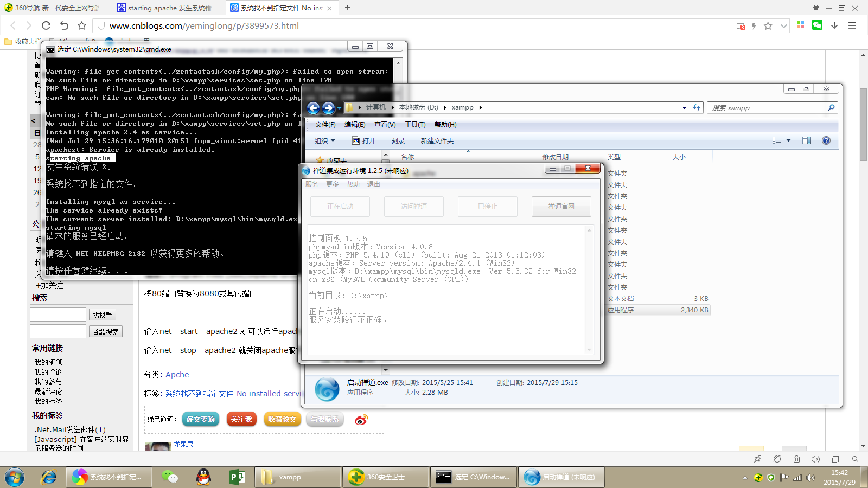Click the browser reload page icon
The width and height of the screenshot is (868, 488).
tap(46, 25)
